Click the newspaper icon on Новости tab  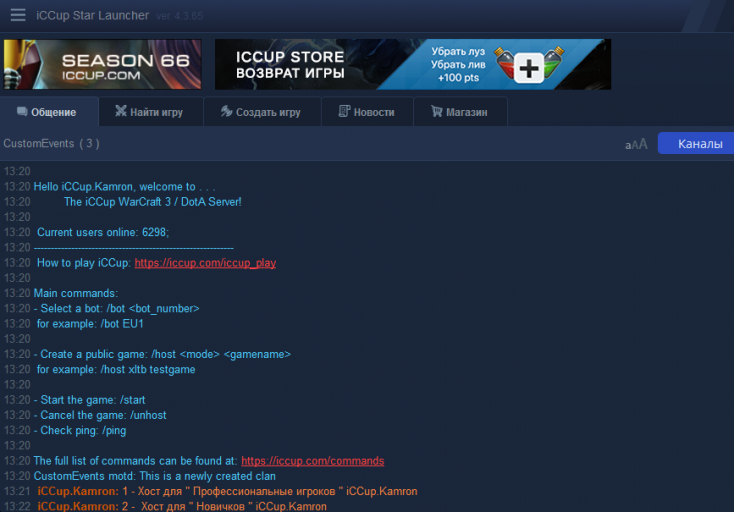click(x=344, y=111)
